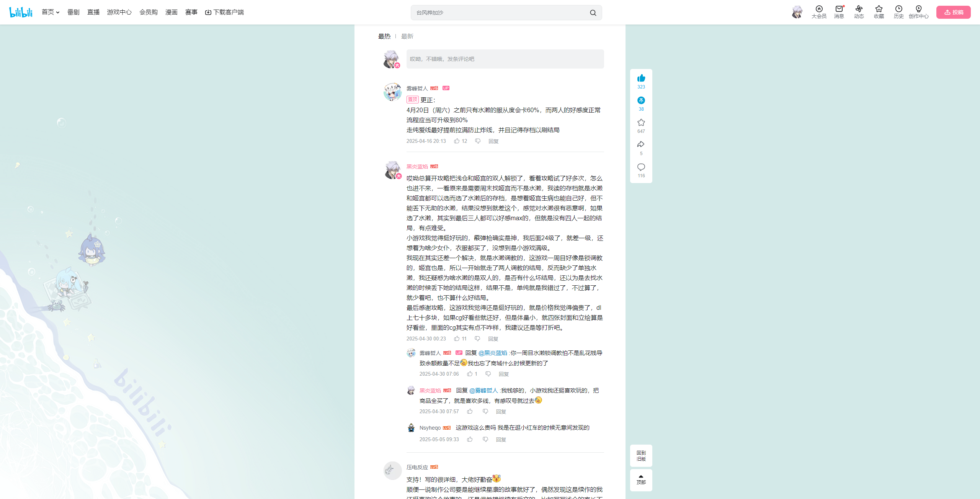Open the 会员购 menu item
Viewport: 980px width, 499px height.
pos(149,12)
